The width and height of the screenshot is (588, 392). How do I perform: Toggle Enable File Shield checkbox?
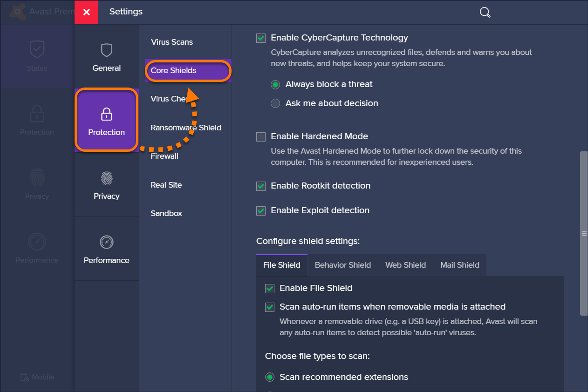coord(270,289)
